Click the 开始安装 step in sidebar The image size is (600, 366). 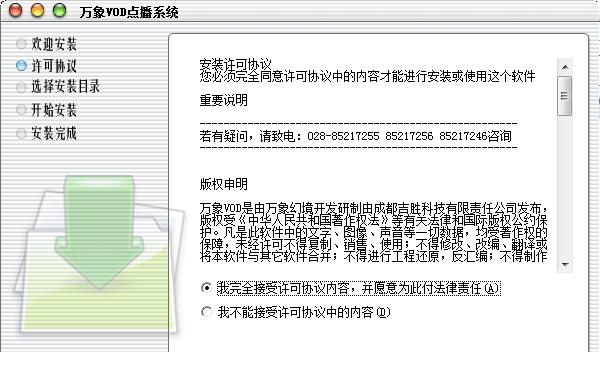(x=47, y=110)
